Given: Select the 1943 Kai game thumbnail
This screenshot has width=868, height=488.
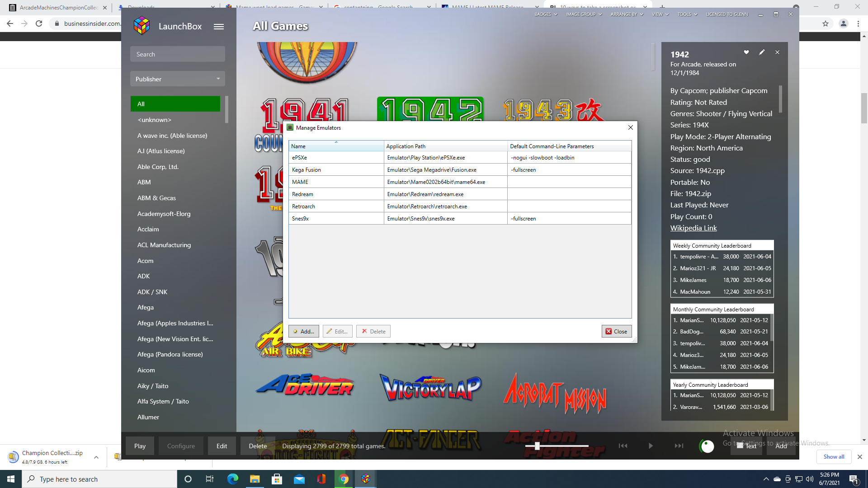Looking at the screenshot, I should tap(554, 110).
